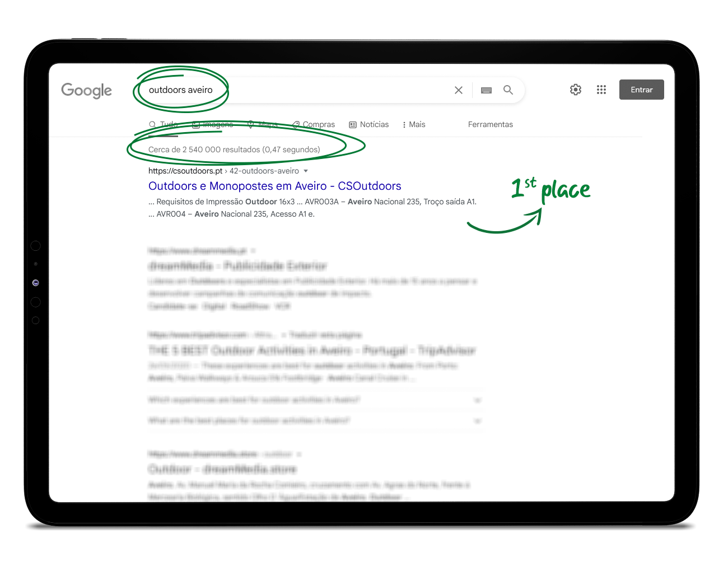The image size is (728, 571).
Task: Click the Google logo
Action: click(86, 90)
